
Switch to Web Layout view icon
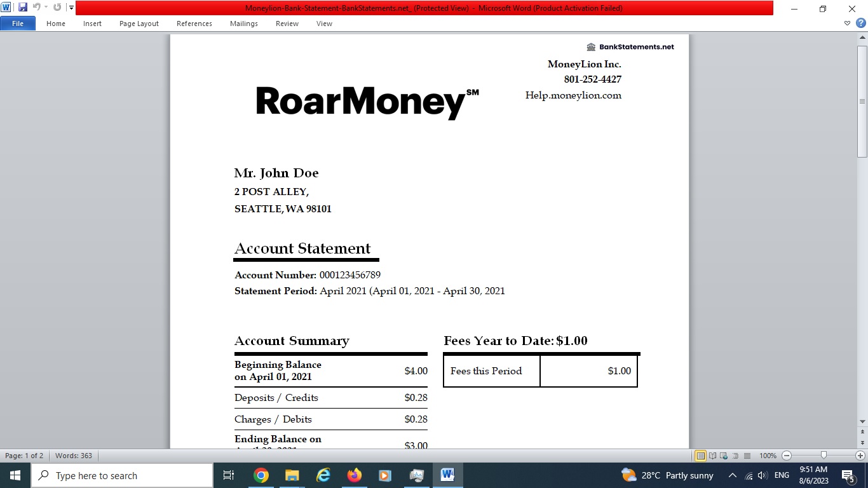(x=724, y=456)
